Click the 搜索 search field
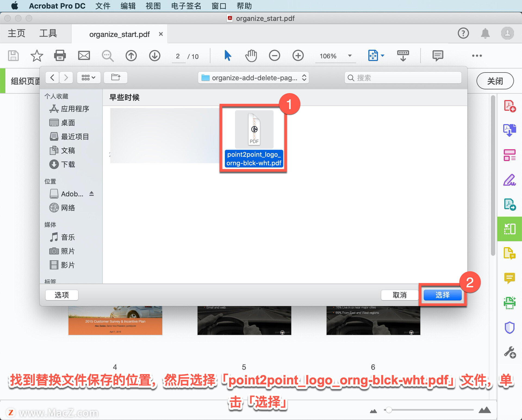This screenshot has width=522, height=420. [403, 78]
